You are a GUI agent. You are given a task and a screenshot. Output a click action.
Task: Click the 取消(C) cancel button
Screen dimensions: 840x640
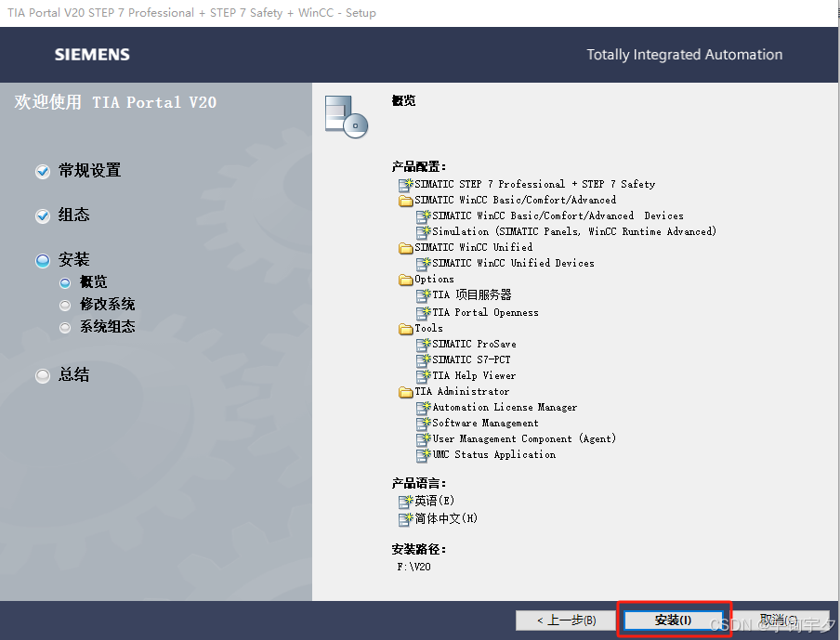point(779,620)
